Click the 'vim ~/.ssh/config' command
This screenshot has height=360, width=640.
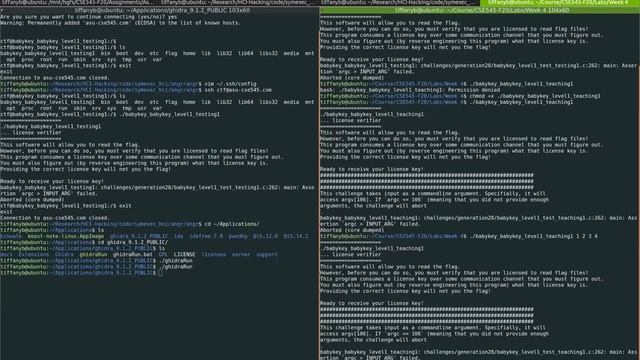(230, 84)
